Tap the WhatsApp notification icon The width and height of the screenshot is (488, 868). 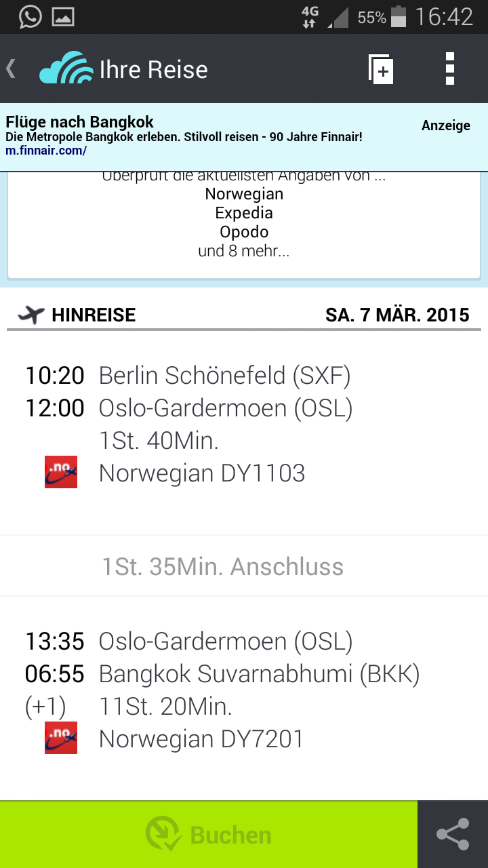pyautogui.click(x=30, y=16)
